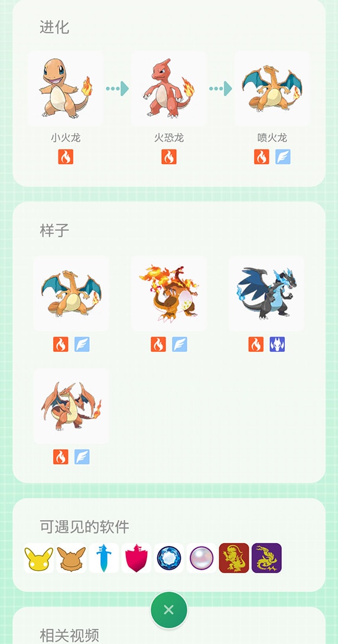Open the Brilliant Diamond game icon
The image size is (338, 644).
click(x=168, y=558)
